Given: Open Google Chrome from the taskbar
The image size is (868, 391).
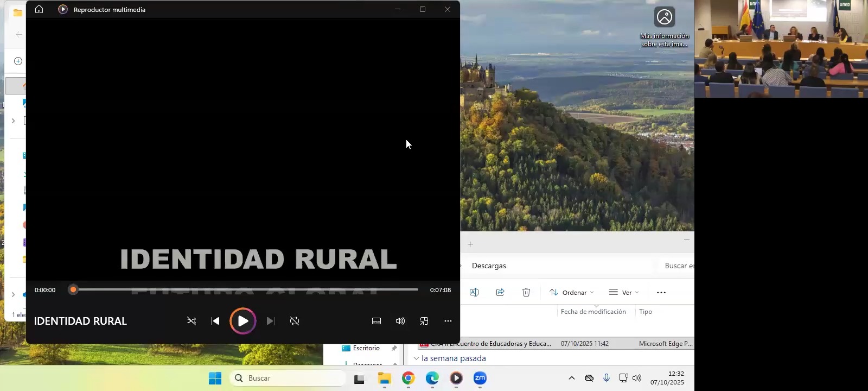Looking at the screenshot, I should 409,378.
